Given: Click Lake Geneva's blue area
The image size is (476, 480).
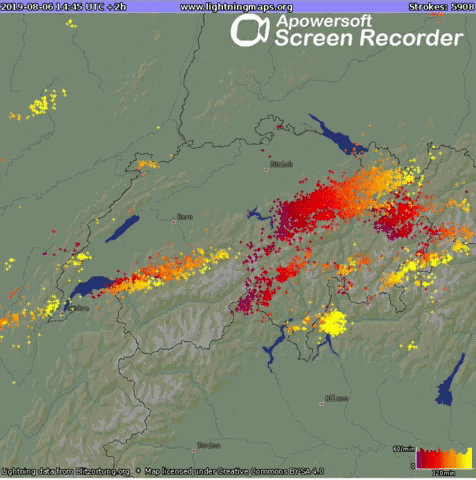Looking at the screenshot, I should (x=88, y=288).
